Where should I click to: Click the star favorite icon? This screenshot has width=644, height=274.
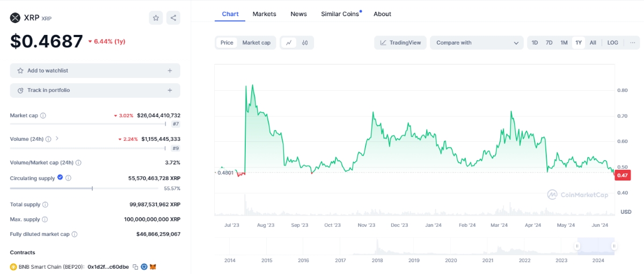click(x=156, y=18)
